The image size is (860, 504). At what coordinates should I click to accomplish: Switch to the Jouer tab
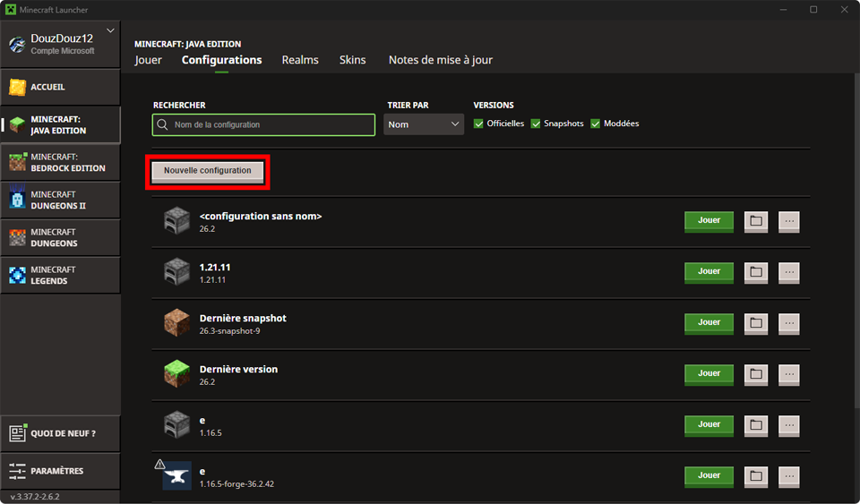pyautogui.click(x=148, y=60)
